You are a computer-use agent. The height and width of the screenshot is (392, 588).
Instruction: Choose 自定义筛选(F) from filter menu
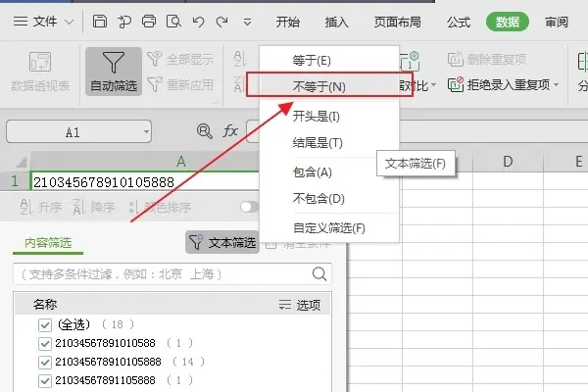click(x=329, y=228)
